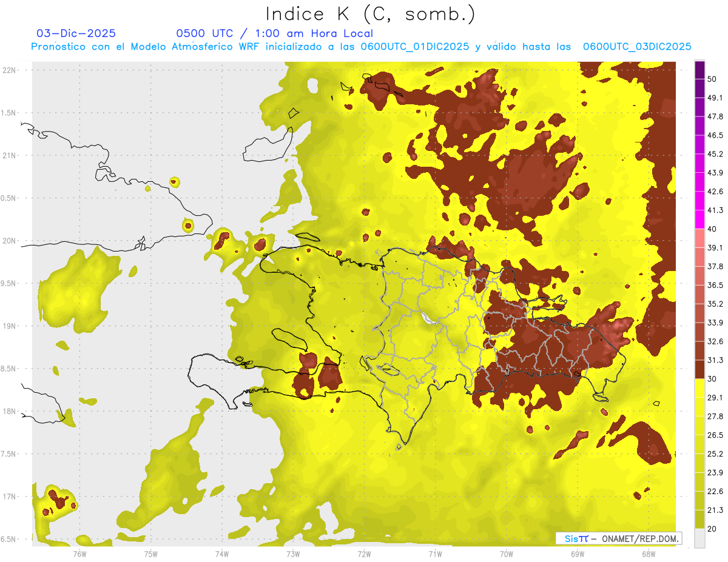The width and height of the screenshot is (728, 562).
Task: Select the gray swatch below 20 on colorbar
Action: point(699,538)
